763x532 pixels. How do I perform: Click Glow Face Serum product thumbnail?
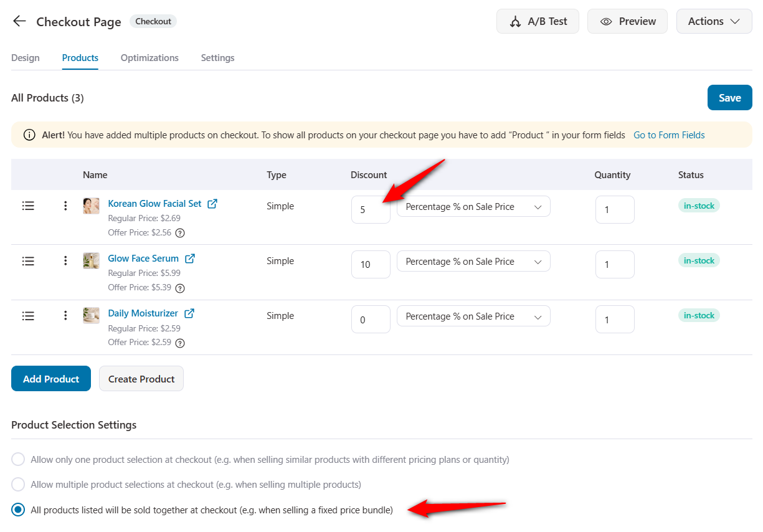[91, 260]
